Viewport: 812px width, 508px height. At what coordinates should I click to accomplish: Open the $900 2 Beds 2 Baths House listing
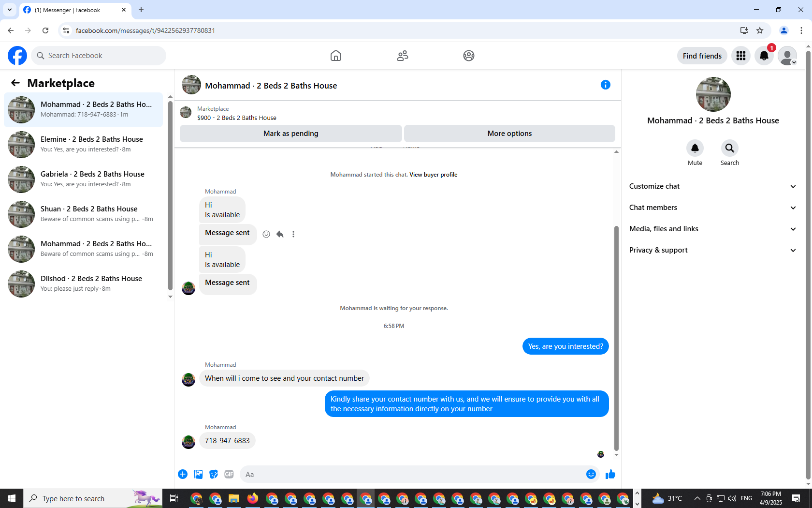pyautogui.click(x=237, y=118)
